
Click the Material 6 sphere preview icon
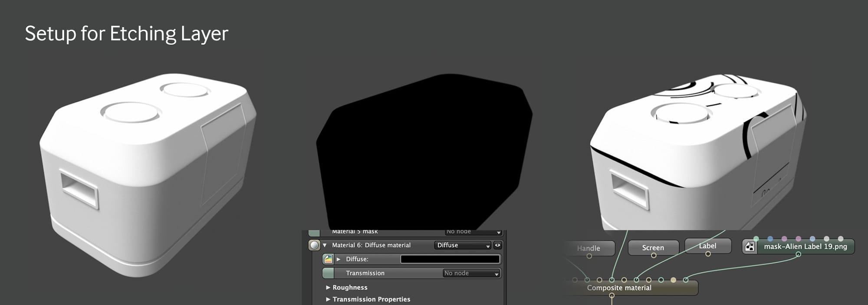point(314,245)
